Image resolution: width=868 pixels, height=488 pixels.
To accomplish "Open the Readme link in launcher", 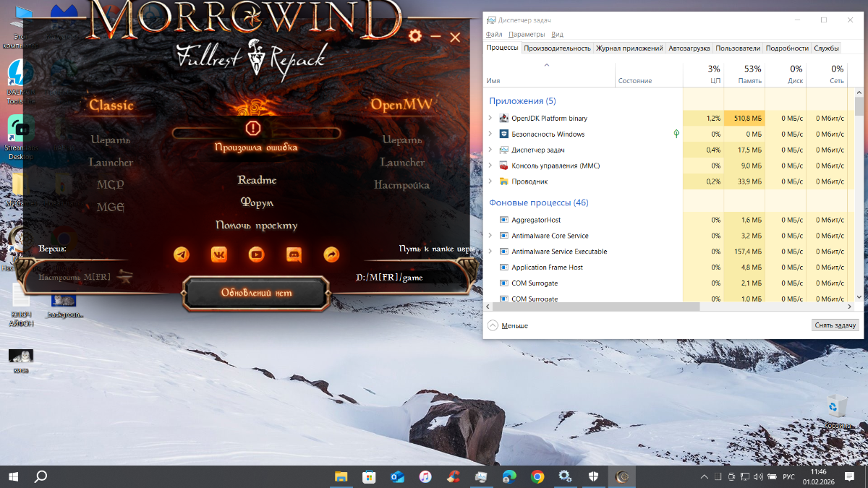I will pos(257,180).
